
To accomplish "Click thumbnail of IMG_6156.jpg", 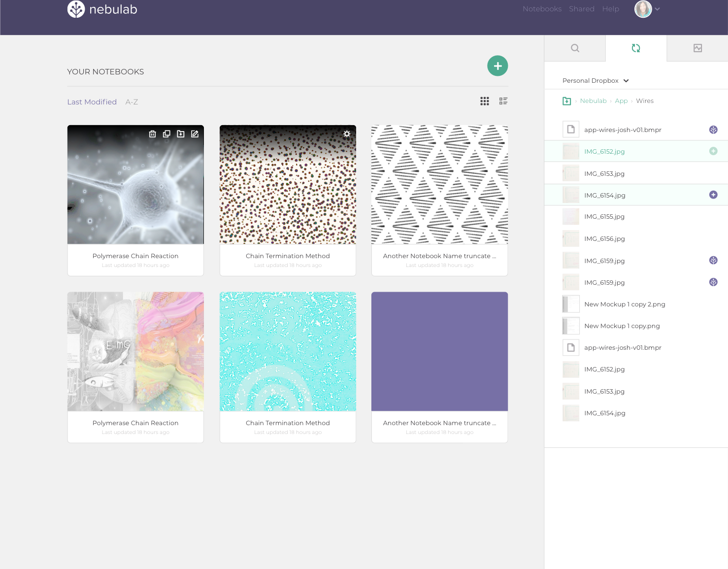I will 571,238.
